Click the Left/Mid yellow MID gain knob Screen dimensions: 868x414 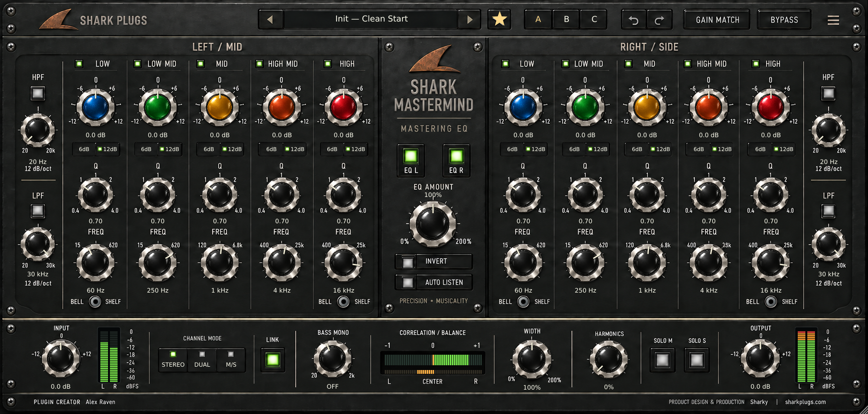(x=219, y=107)
